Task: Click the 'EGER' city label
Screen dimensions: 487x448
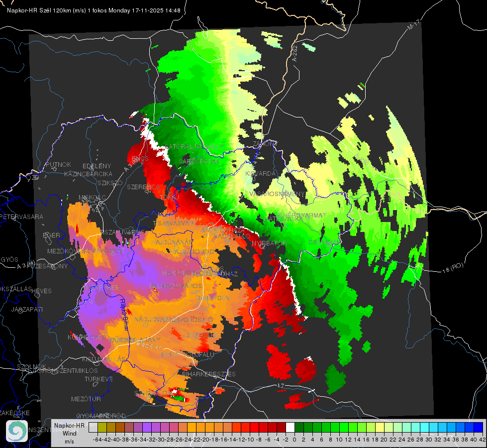Action: pos(52,235)
